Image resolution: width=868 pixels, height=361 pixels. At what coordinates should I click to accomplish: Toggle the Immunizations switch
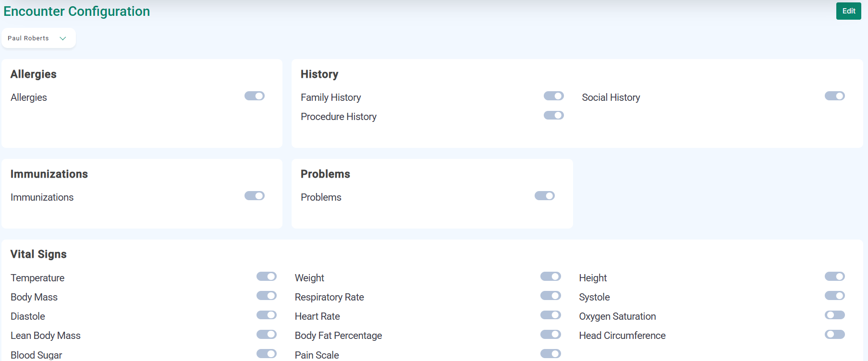tap(255, 196)
